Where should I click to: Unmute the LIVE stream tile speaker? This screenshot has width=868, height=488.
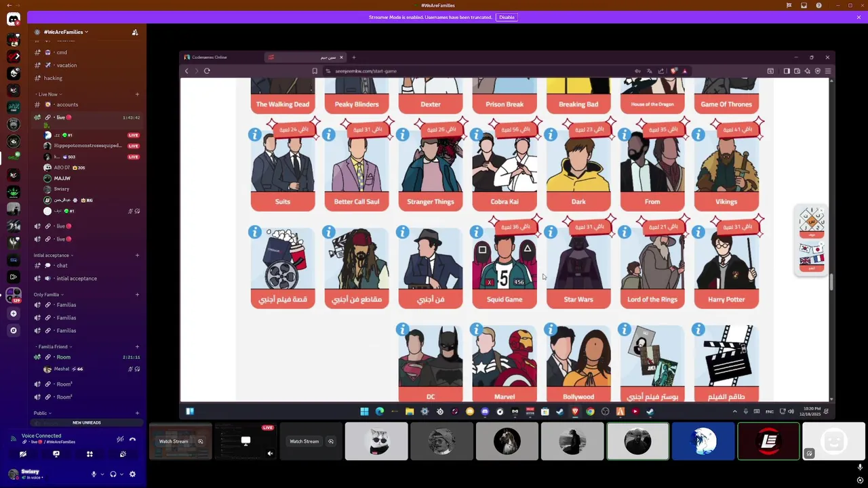pos(270,453)
